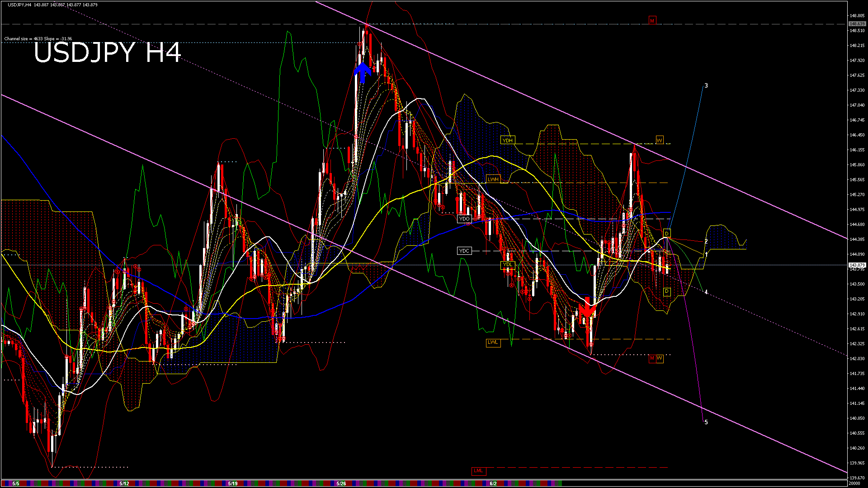Click the Channel size slope info text
The width and height of the screenshot is (868, 488).
click(38, 39)
